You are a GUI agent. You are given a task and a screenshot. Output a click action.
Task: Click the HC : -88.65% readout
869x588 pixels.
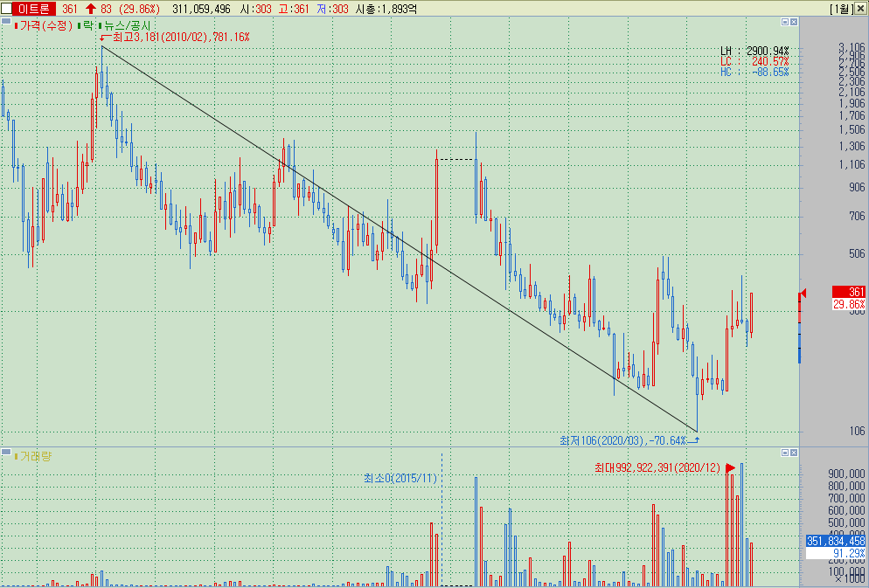[x=754, y=72]
